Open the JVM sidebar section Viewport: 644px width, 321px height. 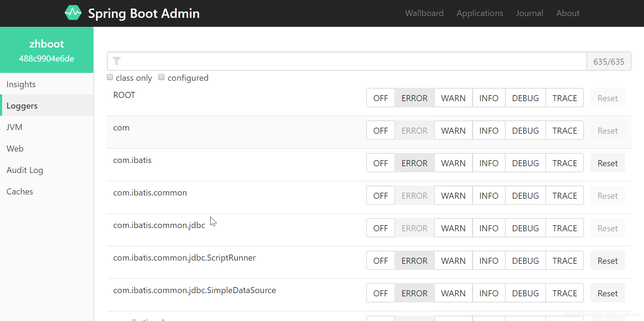point(47,127)
